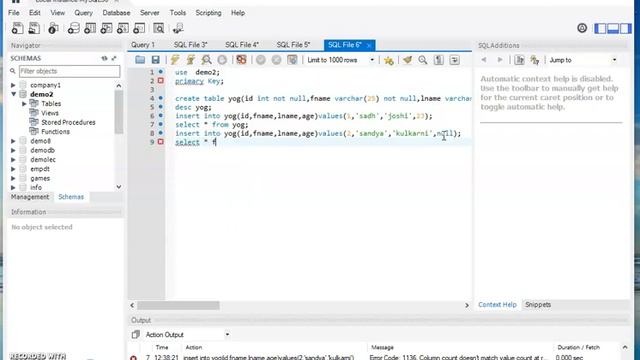Open the Scripting menu
Viewport: 640px width, 360px height.
pos(208,13)
